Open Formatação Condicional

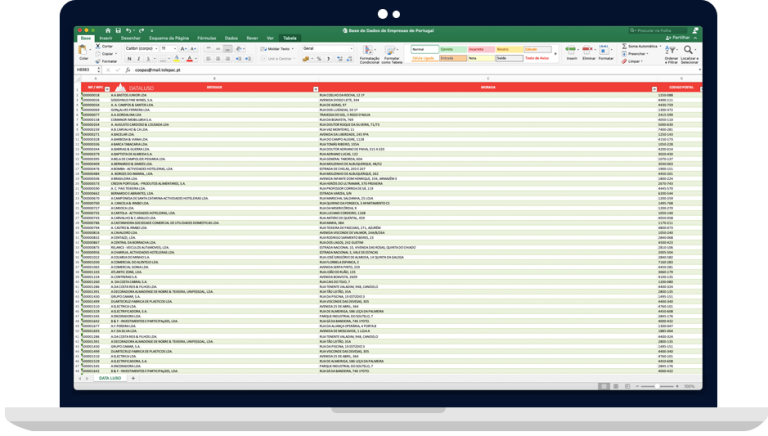click(369, 55)
